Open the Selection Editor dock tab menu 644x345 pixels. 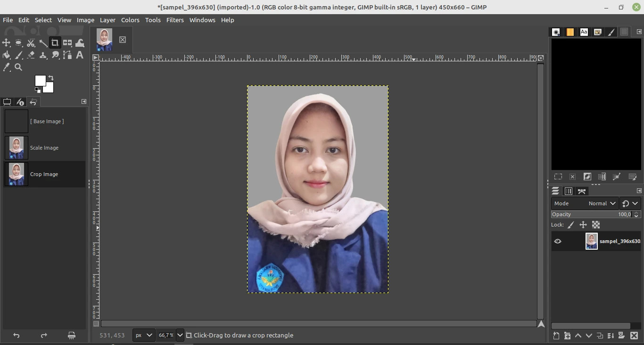coord(639,32)
